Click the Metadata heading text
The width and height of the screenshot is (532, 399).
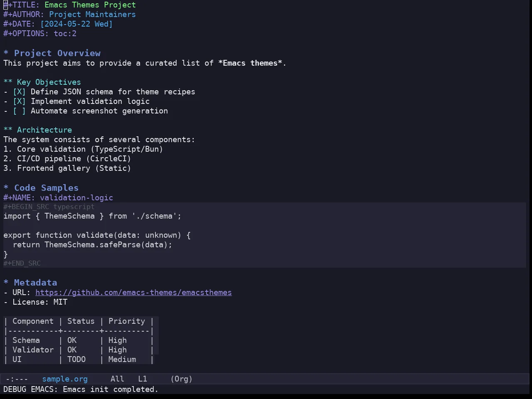tap(35, 283)
